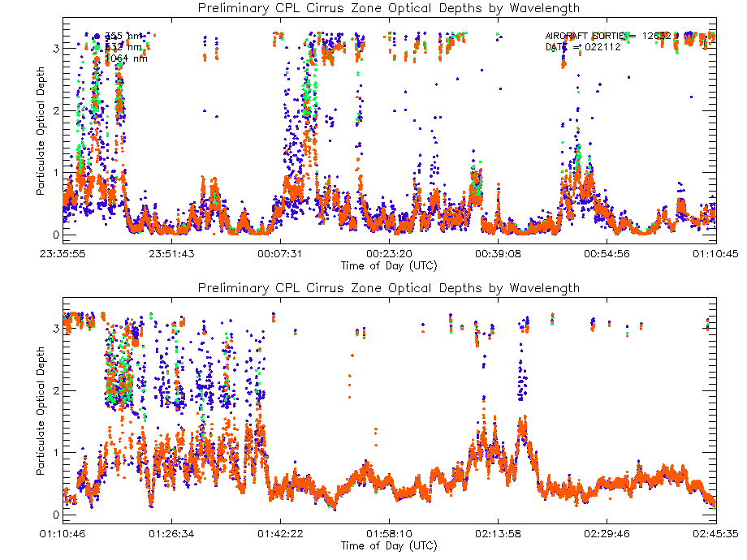This screenshot has width=747, height=560.
Task: Select the '532 nm' legend label
Action: [123, 47]
